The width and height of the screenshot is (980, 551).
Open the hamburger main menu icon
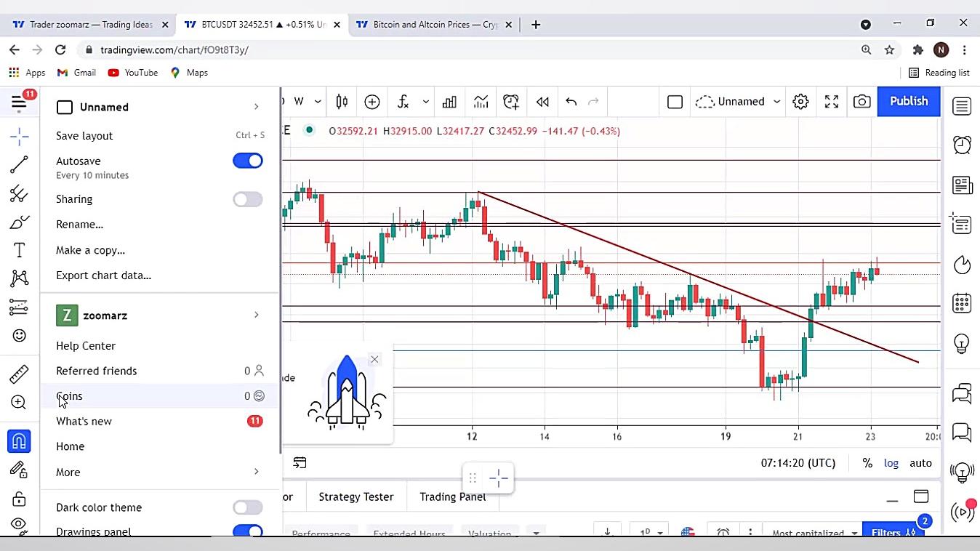coord(19,102)
